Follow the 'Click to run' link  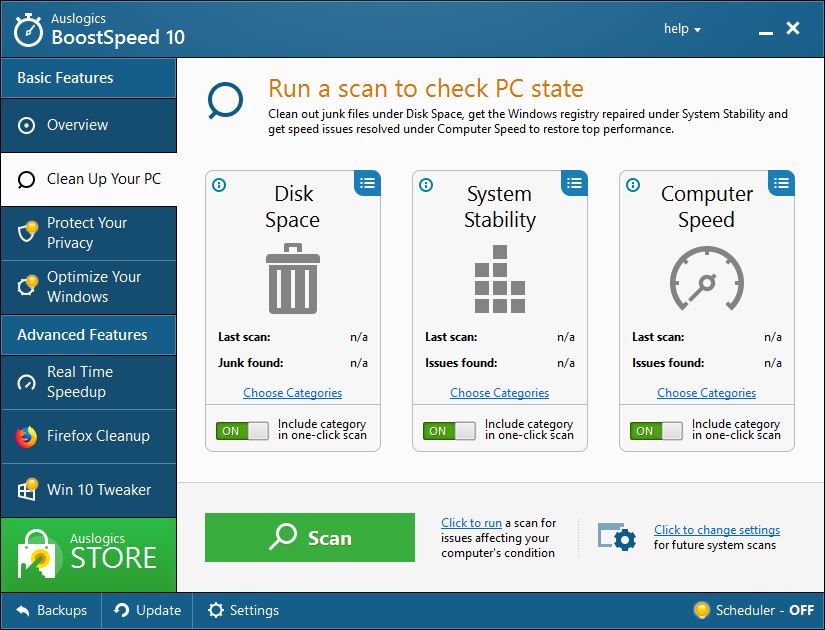pyautogui.click(x=471, y=523)
